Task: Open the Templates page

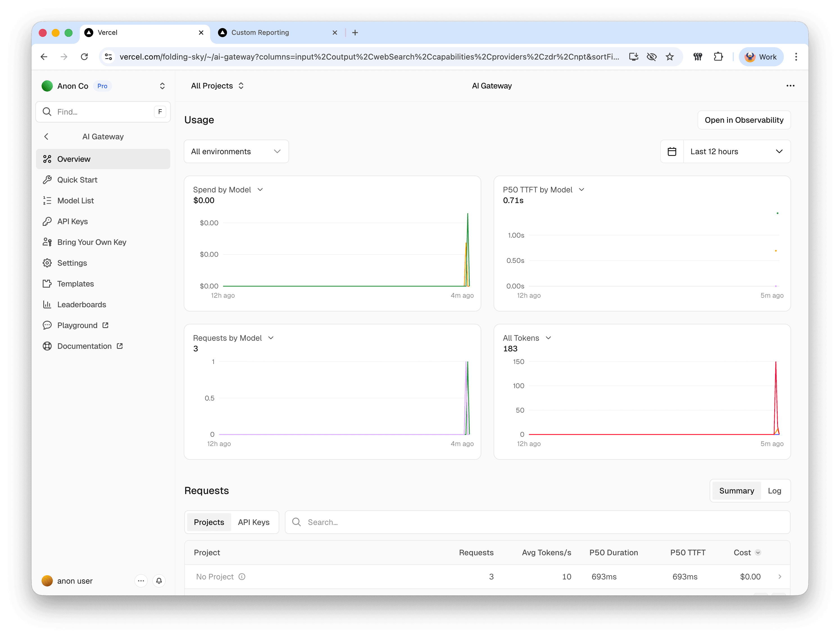Action: [103, 284]
